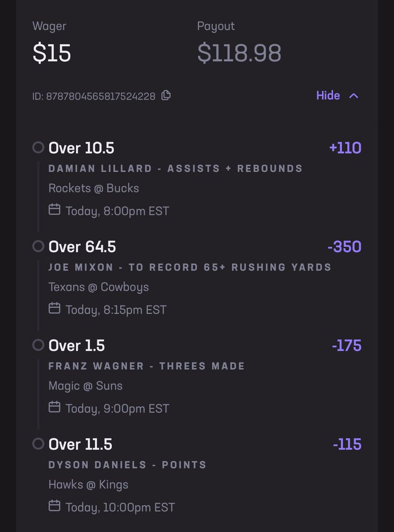The width and height of the screenshot is (394, 532).
Task: Click calendar icon beside 10:00pm EST
Action: [54, 506]
